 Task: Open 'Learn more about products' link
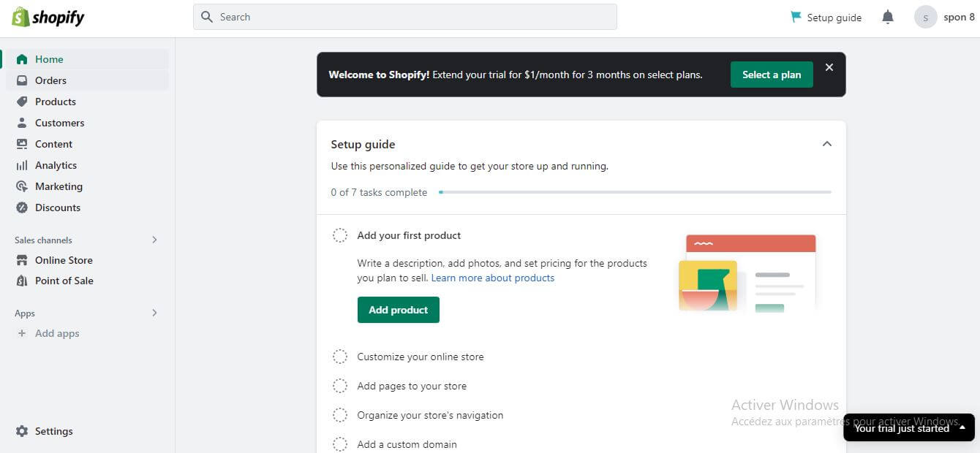(x=492, y=278)
